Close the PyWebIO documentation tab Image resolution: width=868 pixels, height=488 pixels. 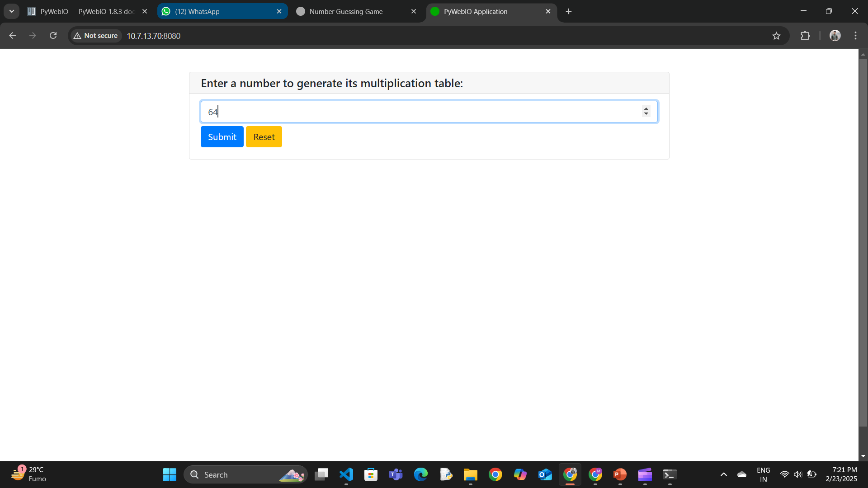pyautogui.click(x=145, y=11)
